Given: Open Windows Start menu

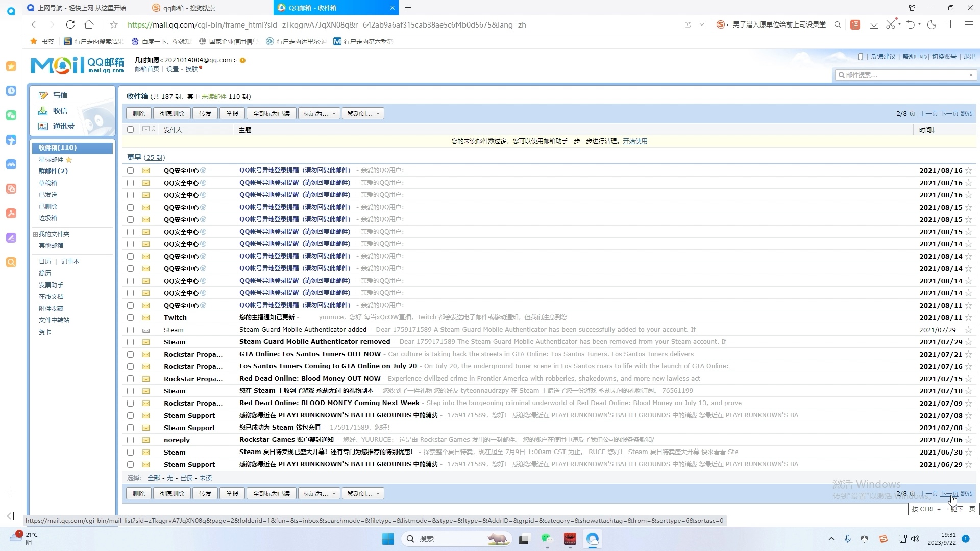Looking at the screenshot, I should (x=388, y=539).
